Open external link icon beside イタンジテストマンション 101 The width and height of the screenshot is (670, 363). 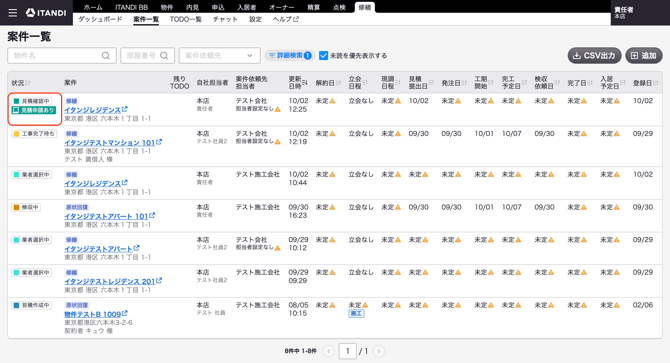coord(159,142)
